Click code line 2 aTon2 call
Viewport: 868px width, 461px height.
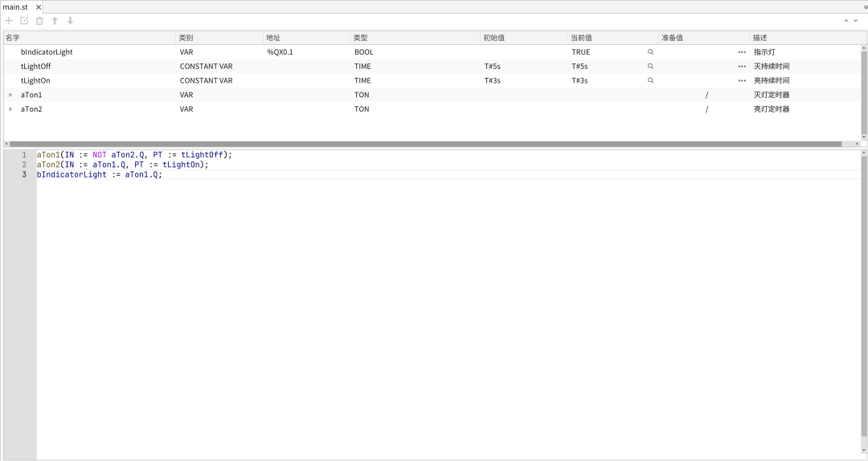123,165
